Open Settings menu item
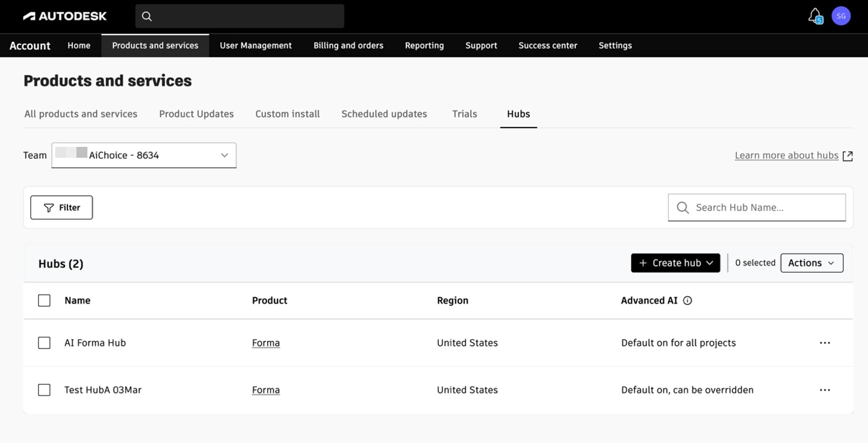 pos(615,46)
